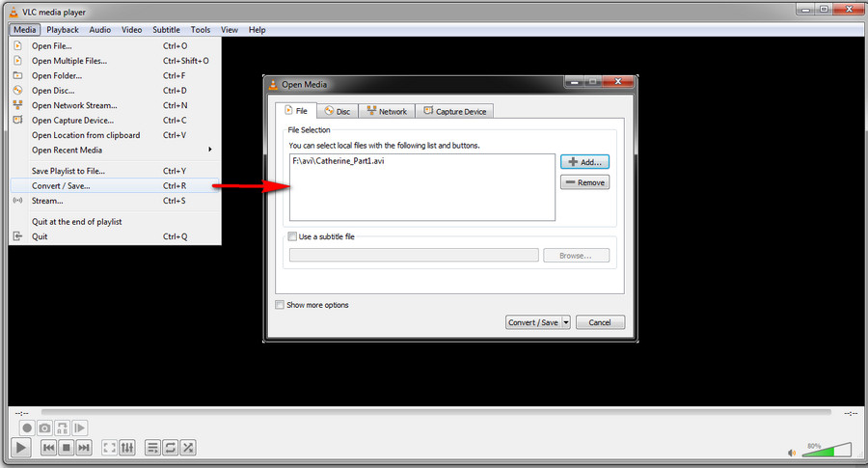Click the Stop playback button
This screenshot has width=868, height=468.
click(66, 448)
